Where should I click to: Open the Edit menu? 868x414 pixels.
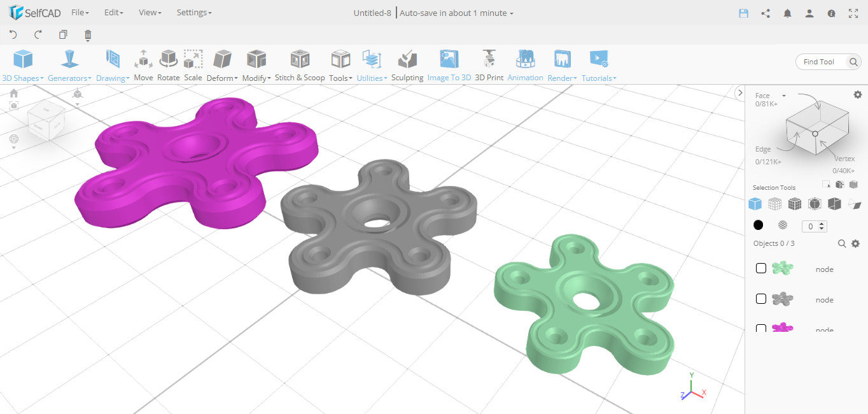(113, 12)
